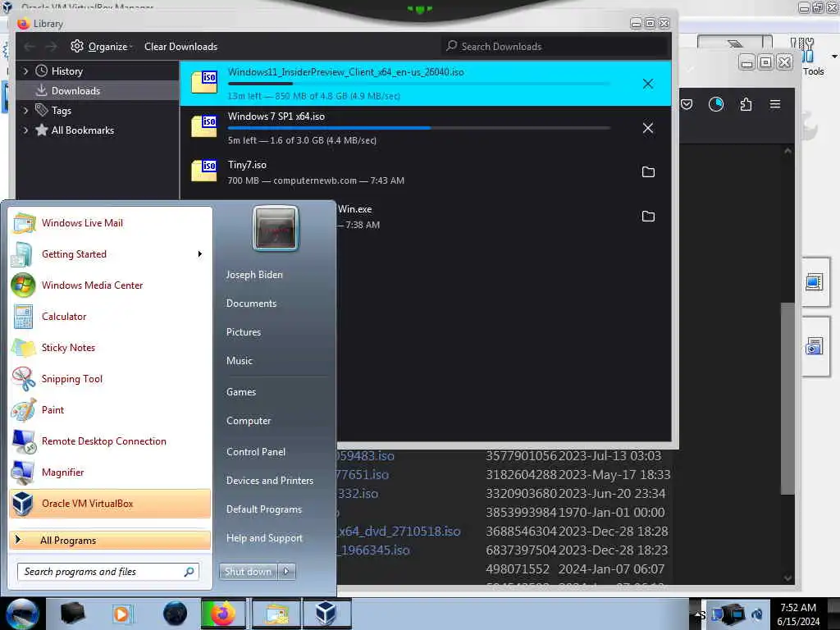Open Default Programs
840x630 pixels.
[x=264, y=509]
